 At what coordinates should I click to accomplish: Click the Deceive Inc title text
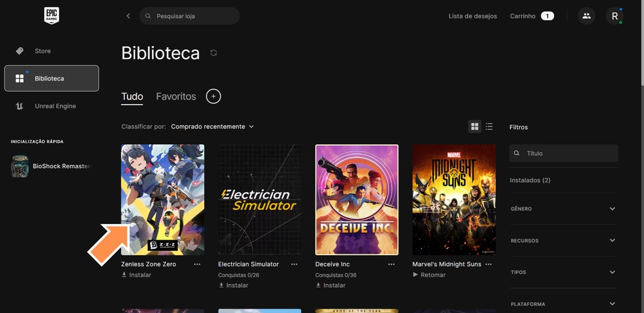[x=333, y=264]
